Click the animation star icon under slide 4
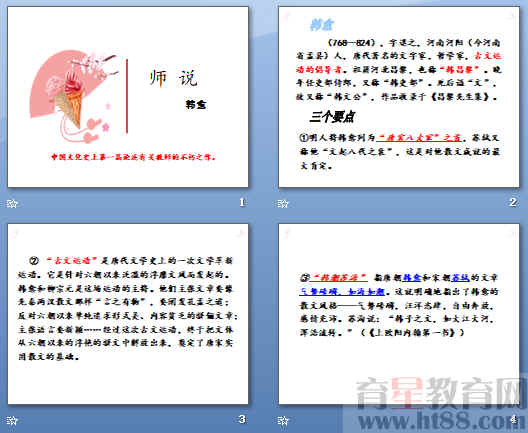 283,421
